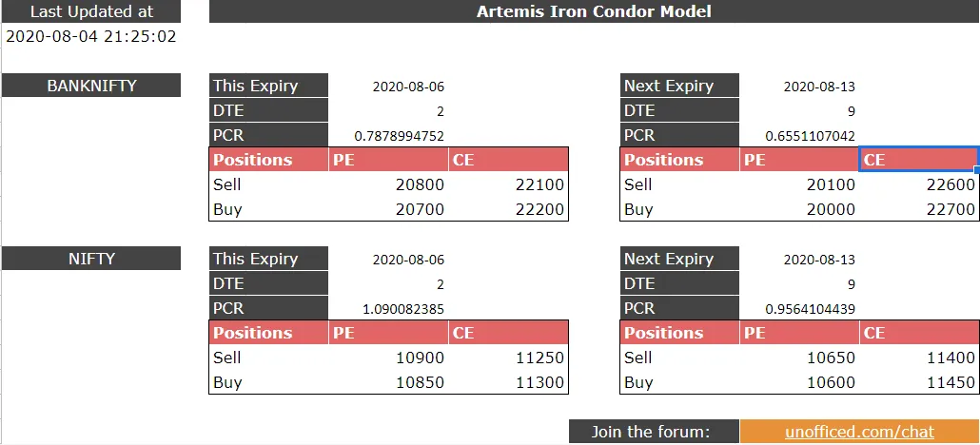Click the Artemis Iron Condor Model title

[594, 11]
